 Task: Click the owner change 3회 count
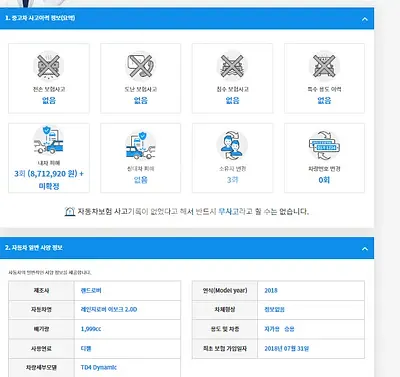232,180
